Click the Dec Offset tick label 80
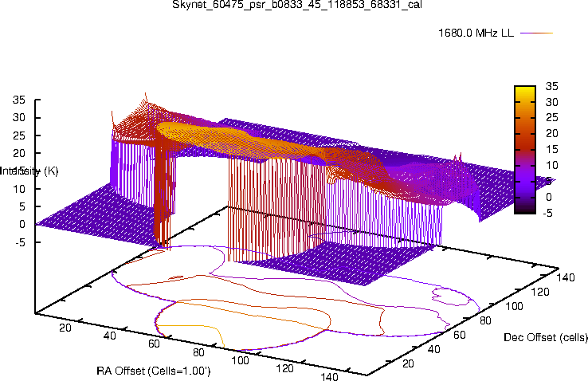The image size is (588, 381). pos(485,320)
